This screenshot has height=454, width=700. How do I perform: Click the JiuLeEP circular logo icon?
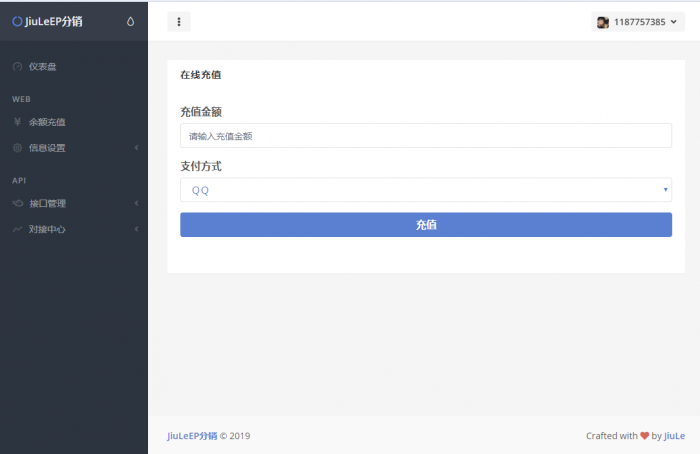[17, 21]
